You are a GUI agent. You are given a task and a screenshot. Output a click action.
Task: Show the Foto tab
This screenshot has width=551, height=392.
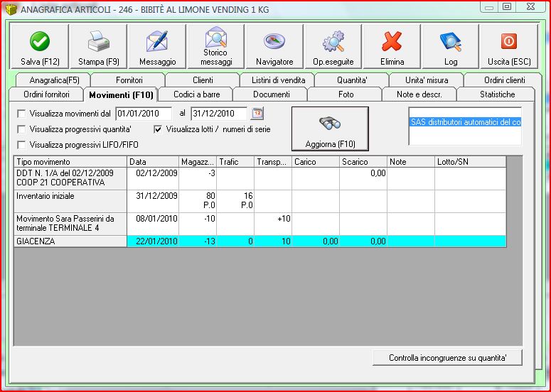(346, 94)
